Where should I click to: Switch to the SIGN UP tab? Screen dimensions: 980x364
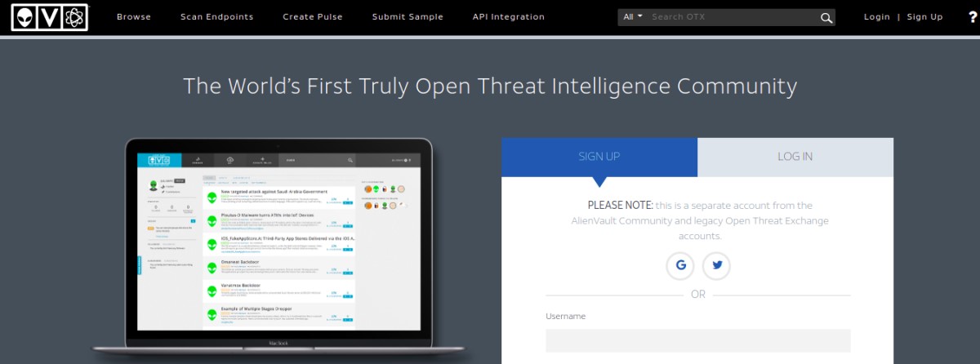click(x=599, y=157)
